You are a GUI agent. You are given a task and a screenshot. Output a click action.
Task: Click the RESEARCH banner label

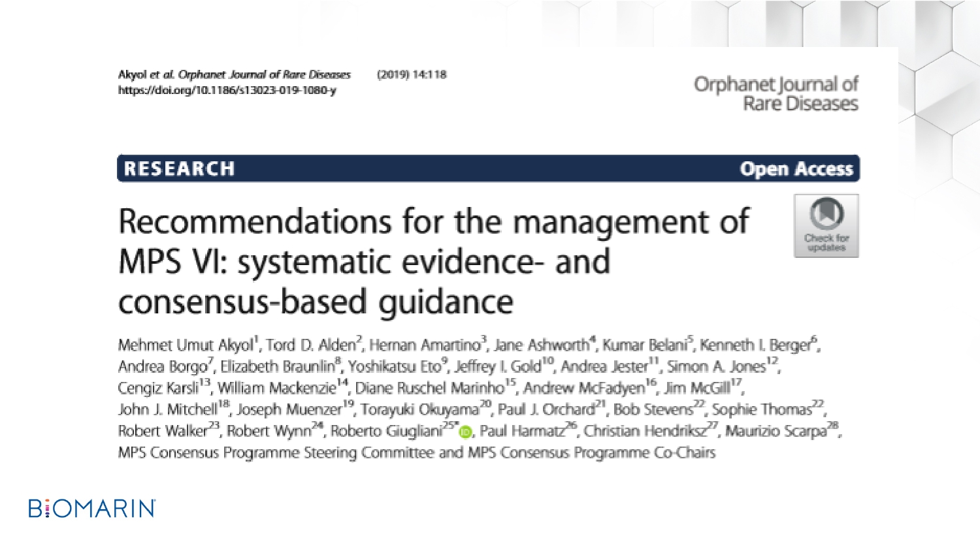180,169
